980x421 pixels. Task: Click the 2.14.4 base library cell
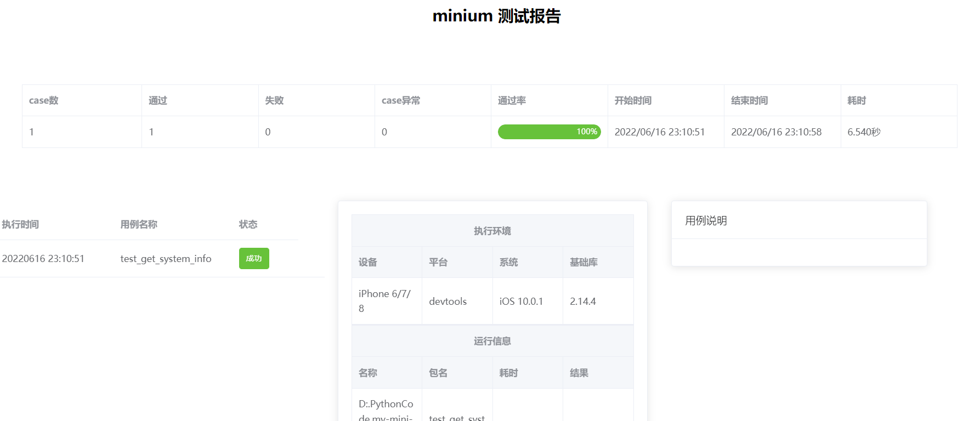[x=598, y=301]
